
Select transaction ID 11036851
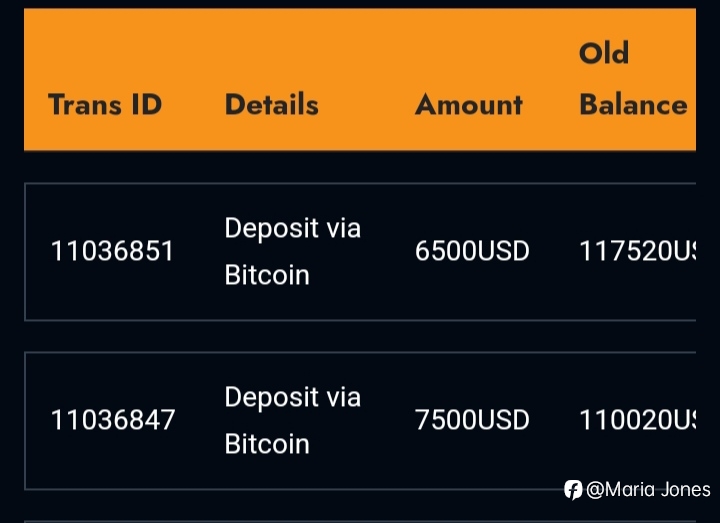(x=112, y=251)
